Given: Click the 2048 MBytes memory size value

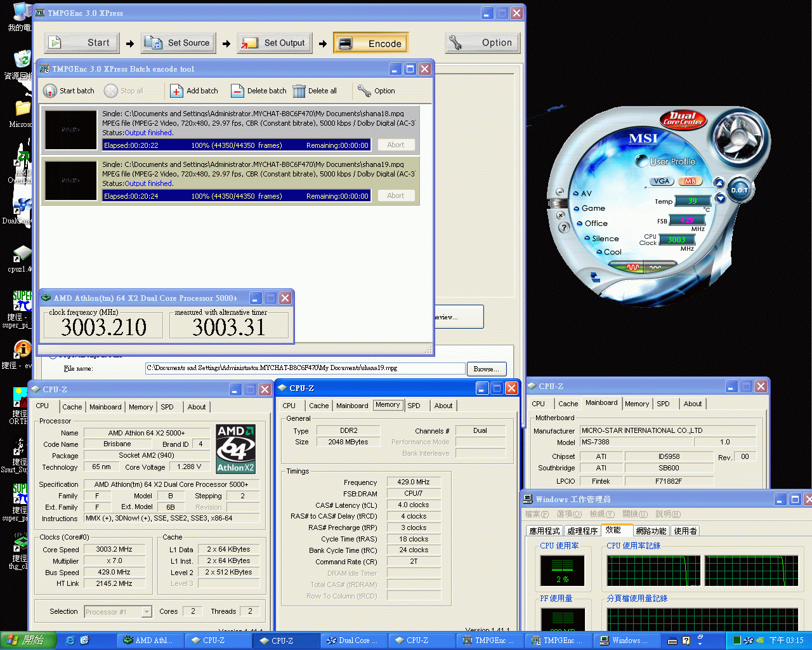Looking at the screenshot, I should tap(348, 442).
